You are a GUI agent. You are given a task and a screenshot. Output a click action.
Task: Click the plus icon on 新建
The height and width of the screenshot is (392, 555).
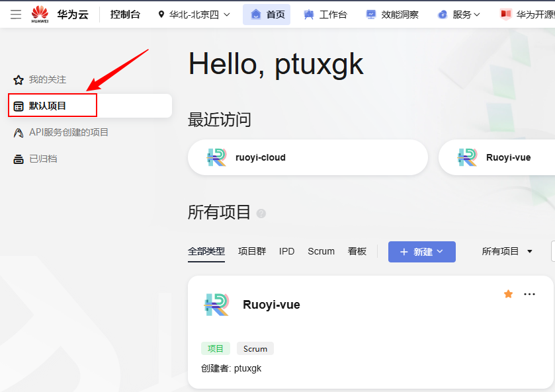pos(404,252)
